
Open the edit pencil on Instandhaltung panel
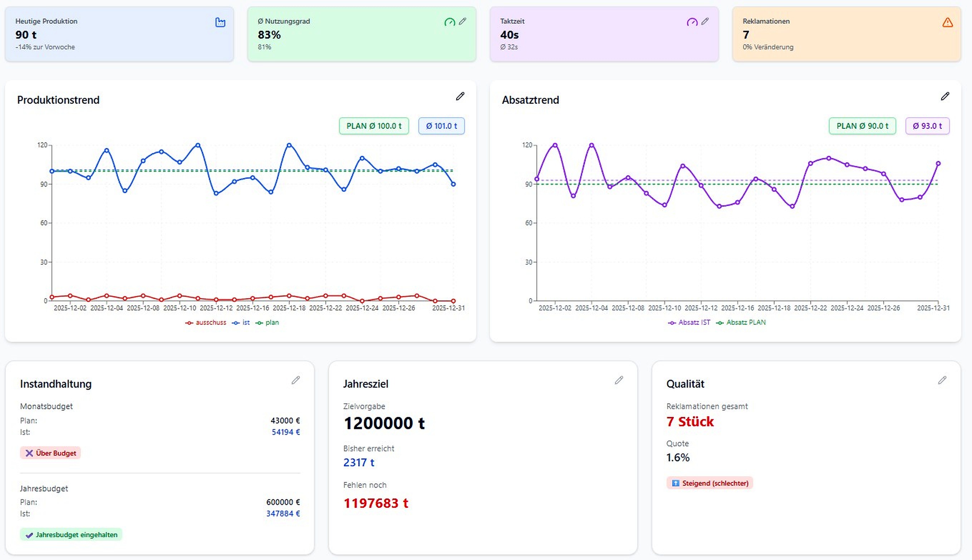(x=295, y=380)
